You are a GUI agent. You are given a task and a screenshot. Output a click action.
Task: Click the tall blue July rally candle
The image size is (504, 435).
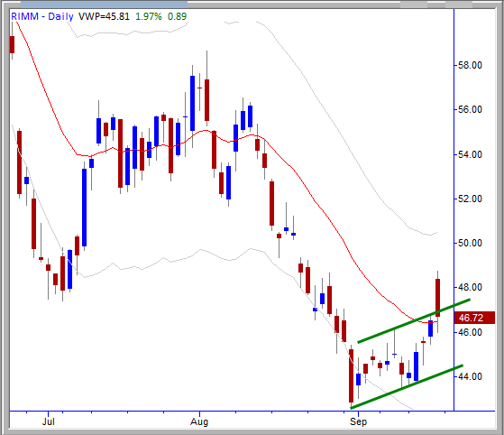tap(84, 208)
